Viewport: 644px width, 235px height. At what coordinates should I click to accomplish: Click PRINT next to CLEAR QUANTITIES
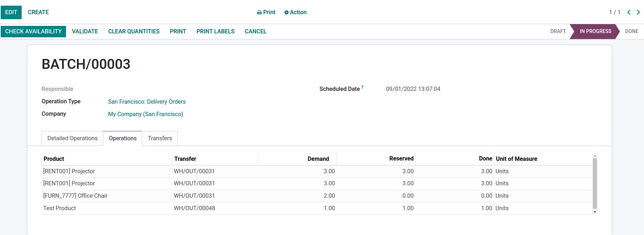pos(178,32)
